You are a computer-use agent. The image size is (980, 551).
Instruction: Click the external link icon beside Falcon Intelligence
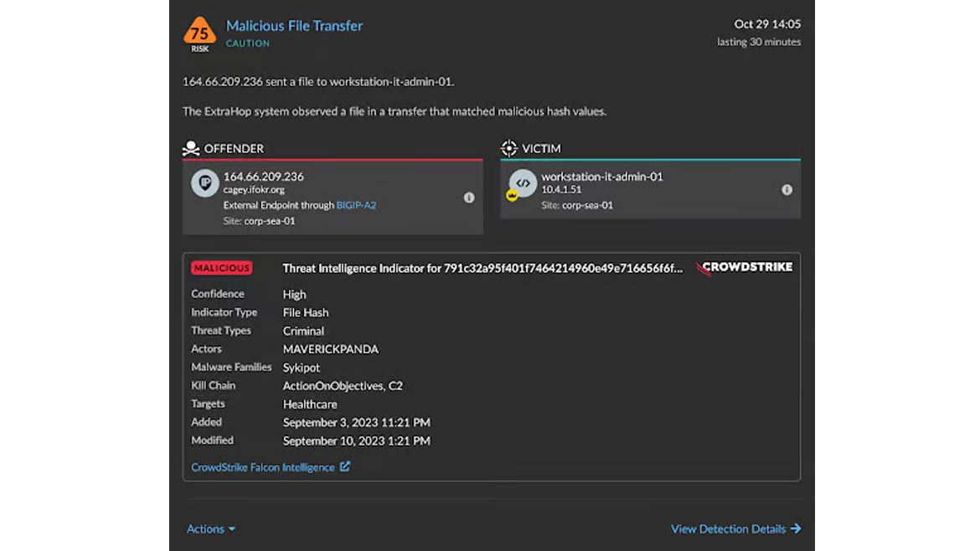[344, 467]
